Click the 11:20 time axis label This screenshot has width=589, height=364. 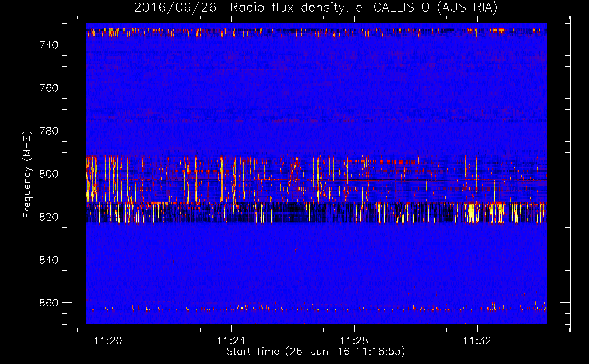pos(108,341)
